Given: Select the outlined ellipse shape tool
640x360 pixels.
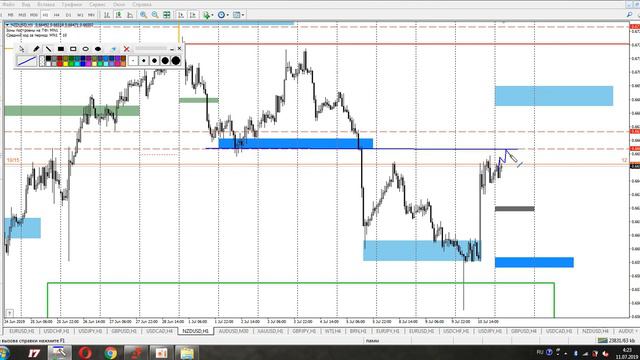Looking at the screenshot, I should 85,49.
